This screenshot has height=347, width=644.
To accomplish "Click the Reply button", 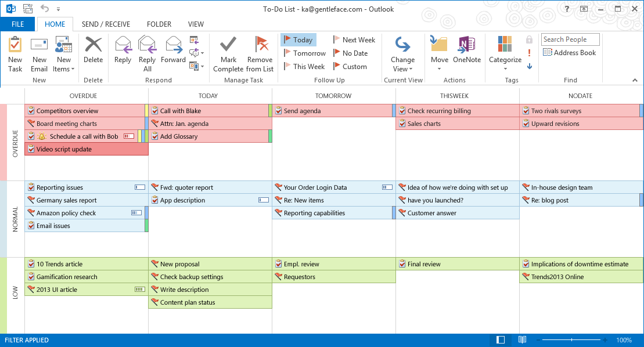I will [x=123, y=50].
